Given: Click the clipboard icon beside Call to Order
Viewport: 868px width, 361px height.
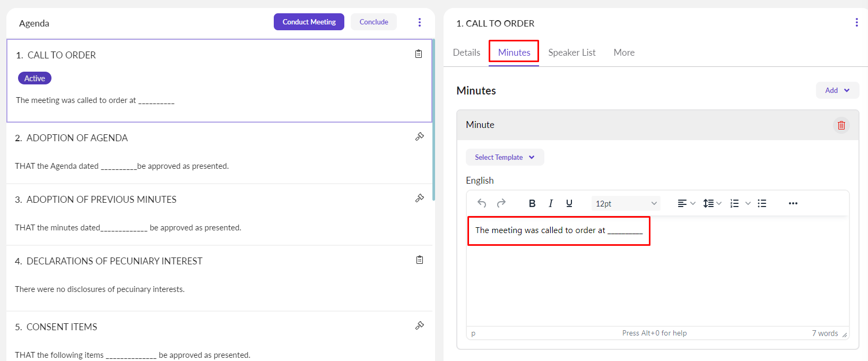Looking at the screenshot, I should pos(419,54).
